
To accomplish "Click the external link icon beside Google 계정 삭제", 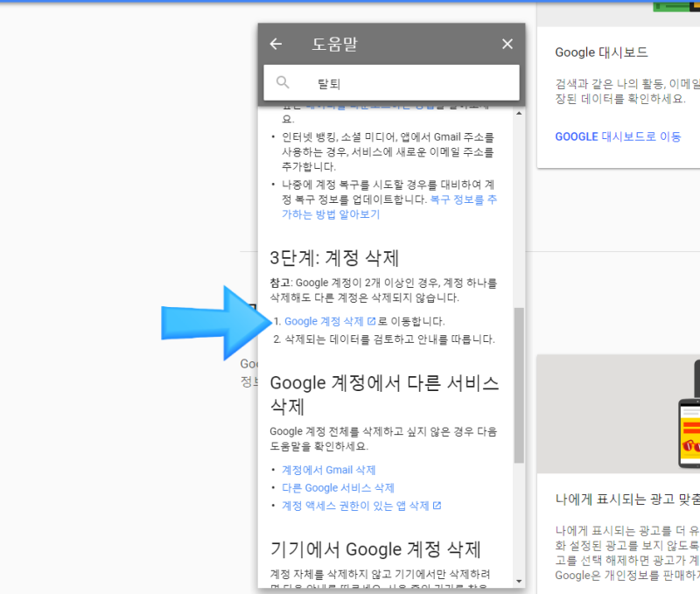I will point(371,321).
